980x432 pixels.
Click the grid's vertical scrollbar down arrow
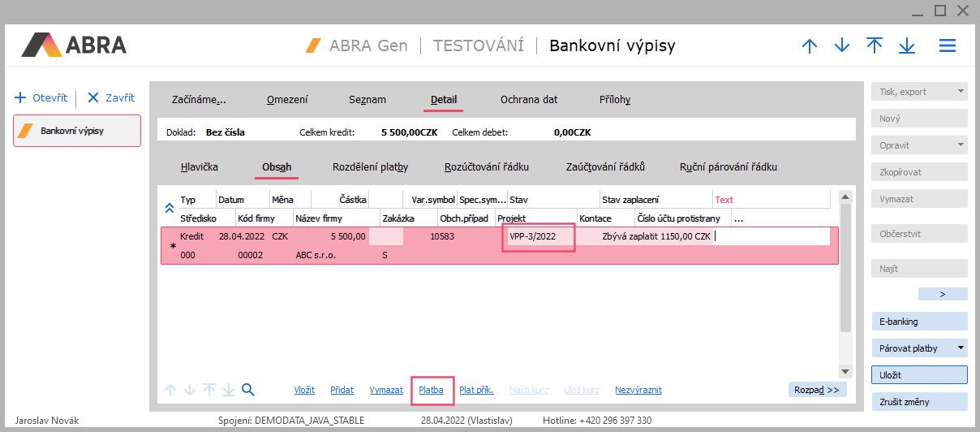click(x=845, y=371)
